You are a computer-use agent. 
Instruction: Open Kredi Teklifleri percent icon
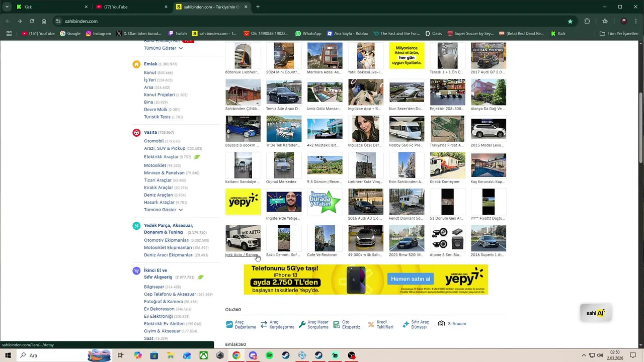(371, 325)
